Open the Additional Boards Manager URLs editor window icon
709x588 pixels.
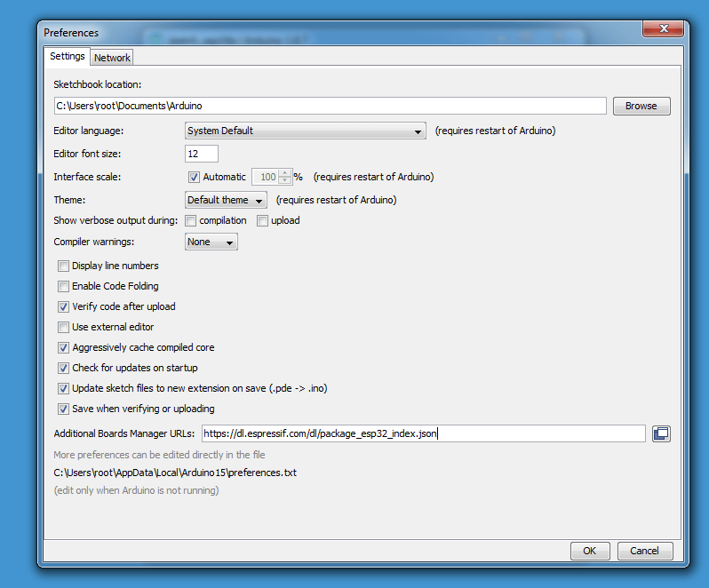coord(661,433)
